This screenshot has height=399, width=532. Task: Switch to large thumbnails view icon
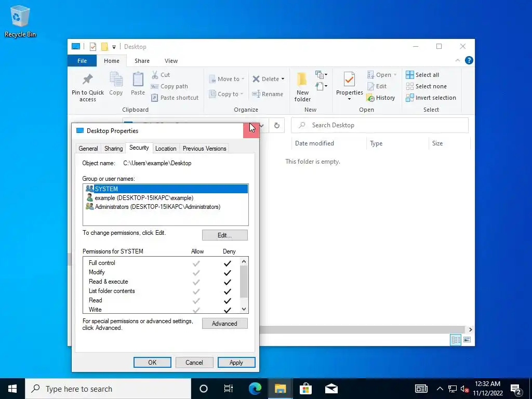click(467, 340)
